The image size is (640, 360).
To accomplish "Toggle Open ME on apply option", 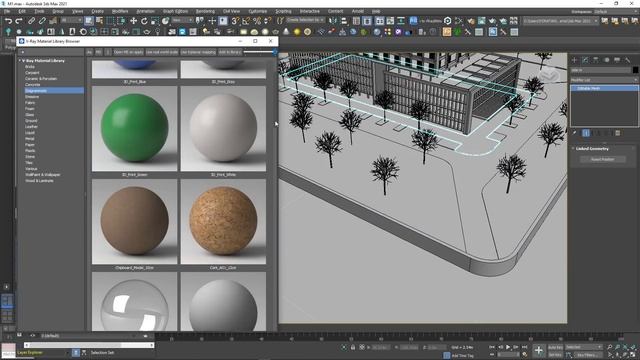I will [128, 52].
